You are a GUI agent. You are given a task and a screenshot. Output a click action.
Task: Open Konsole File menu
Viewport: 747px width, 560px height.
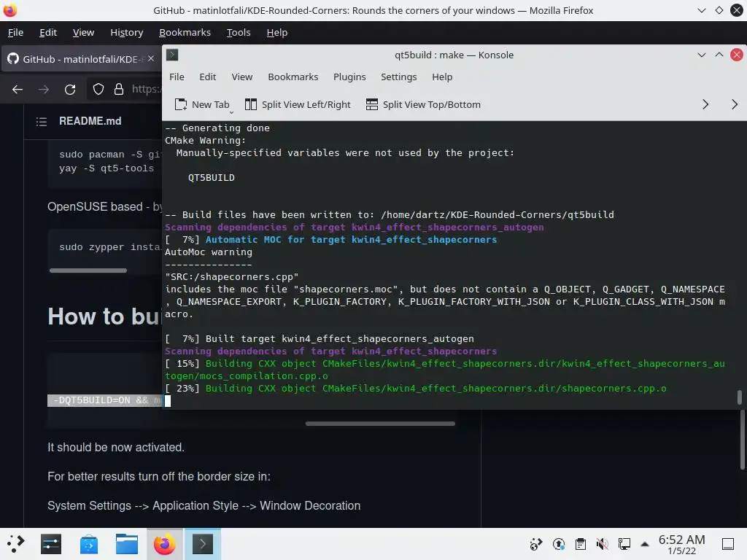pos(177,77)
